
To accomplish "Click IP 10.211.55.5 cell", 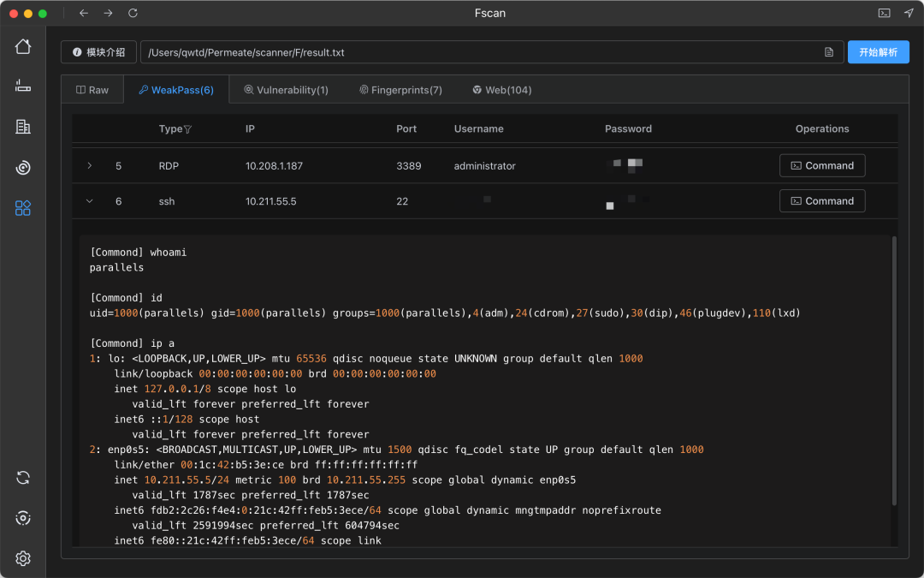I will click(271, 202).
